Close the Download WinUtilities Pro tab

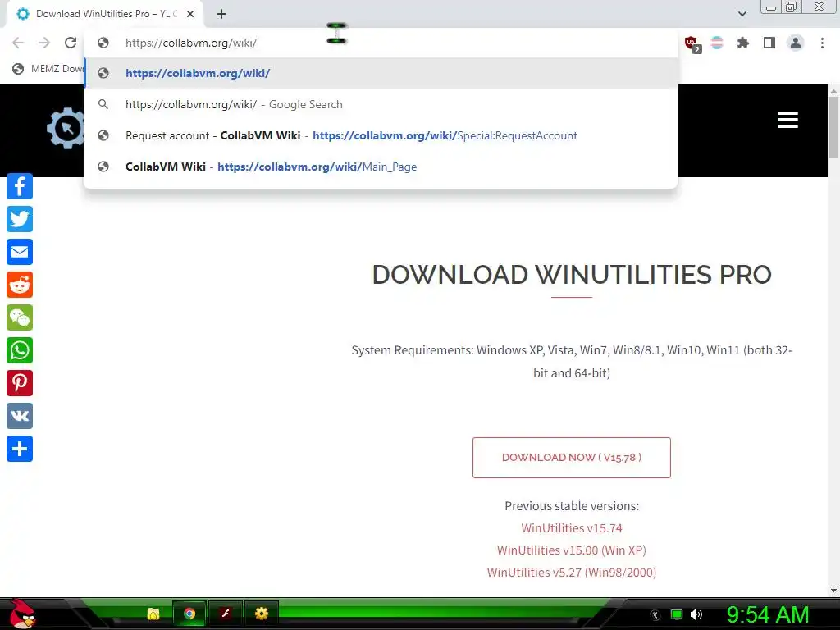click(x=190, y=14)
